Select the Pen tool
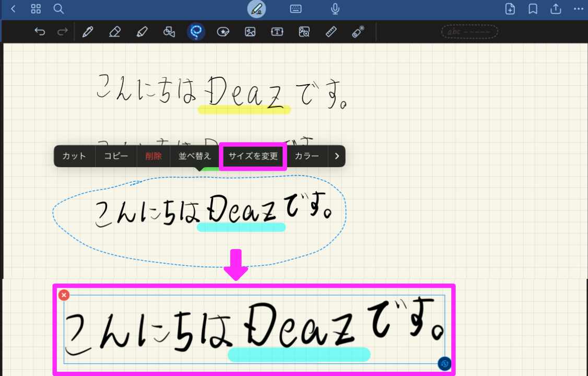The image size is (588, 376). [x=88, y=31]
